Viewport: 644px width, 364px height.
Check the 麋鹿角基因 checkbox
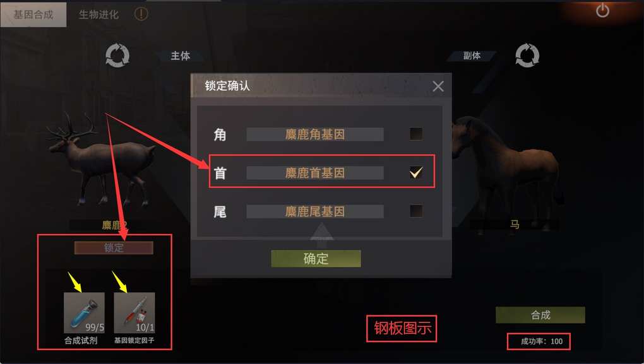click(x=415, y=134)
